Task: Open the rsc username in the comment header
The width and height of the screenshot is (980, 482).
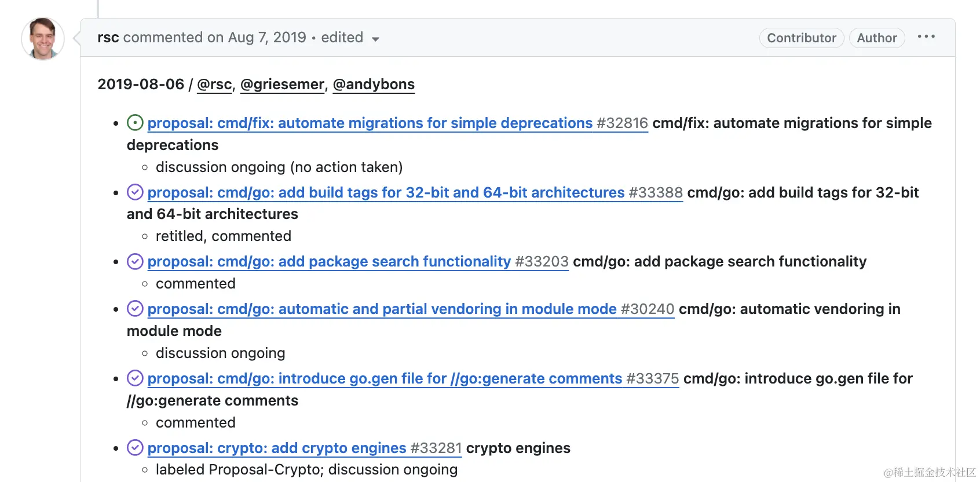Action: coord(108,38)
